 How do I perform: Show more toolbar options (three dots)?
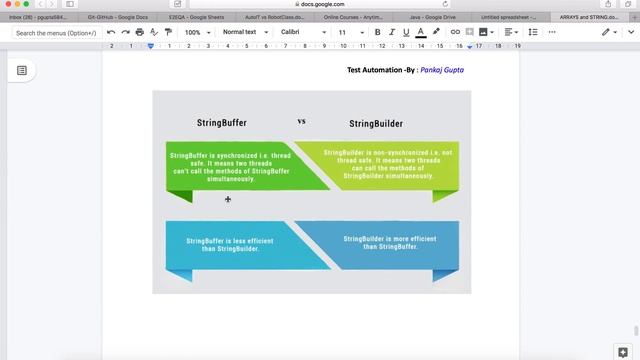(x=552, y=32)
